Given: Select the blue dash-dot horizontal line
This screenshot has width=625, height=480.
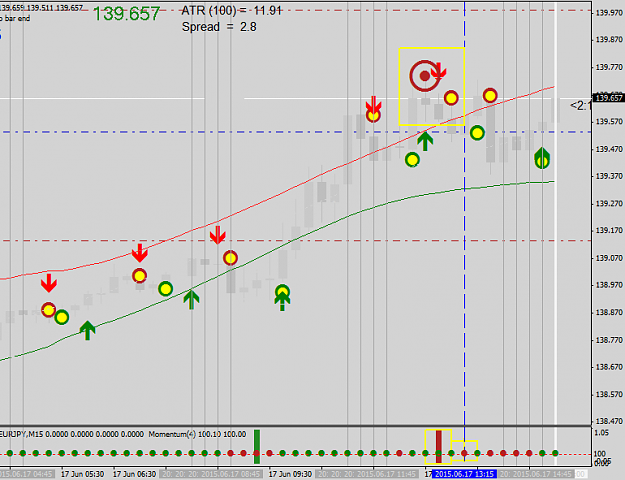Looking at the screenshot, I should click(296, 132).
